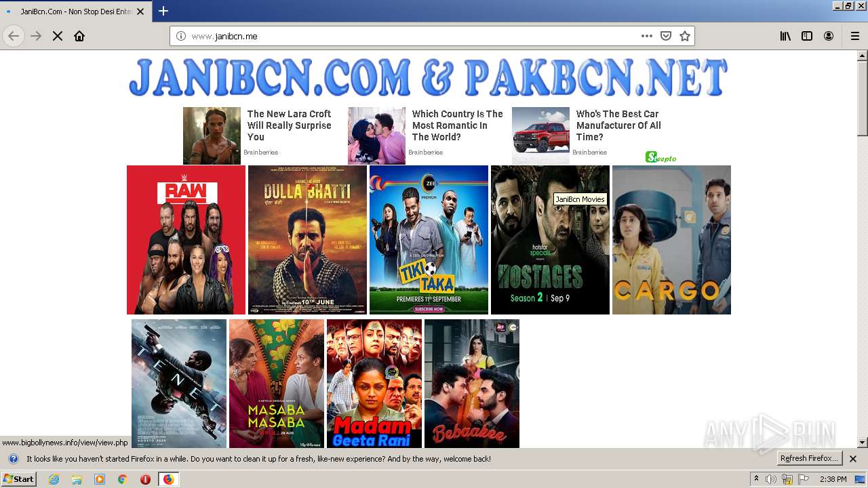Read 'The New Lara Croft Will Really Surprise You'
Screen dimensions: 868x488
click(289, 125)
